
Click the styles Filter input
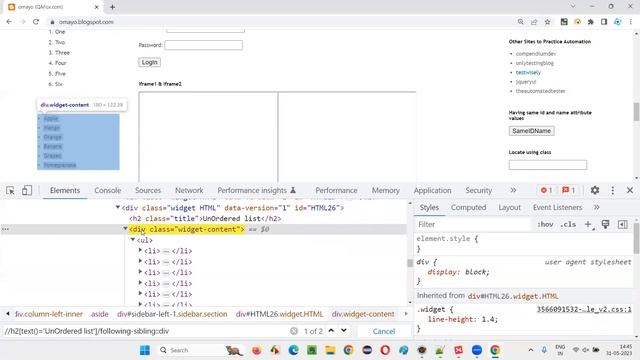pos(473,224)
